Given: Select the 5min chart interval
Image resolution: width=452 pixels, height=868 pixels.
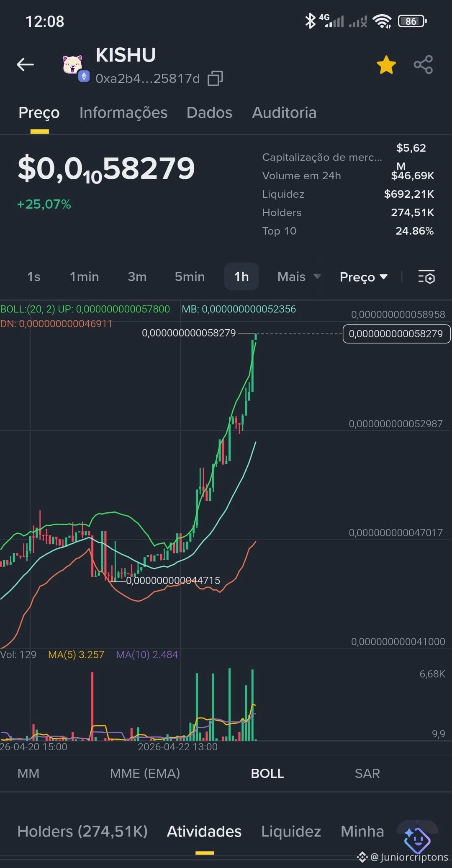Looking at the screenshot, I should 190,277.
